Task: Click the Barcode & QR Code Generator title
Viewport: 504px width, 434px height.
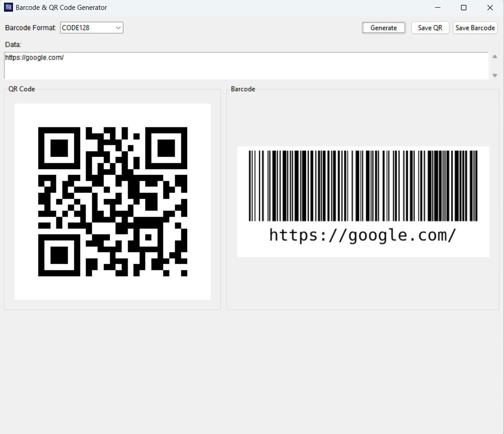Action: pos(60,7)
